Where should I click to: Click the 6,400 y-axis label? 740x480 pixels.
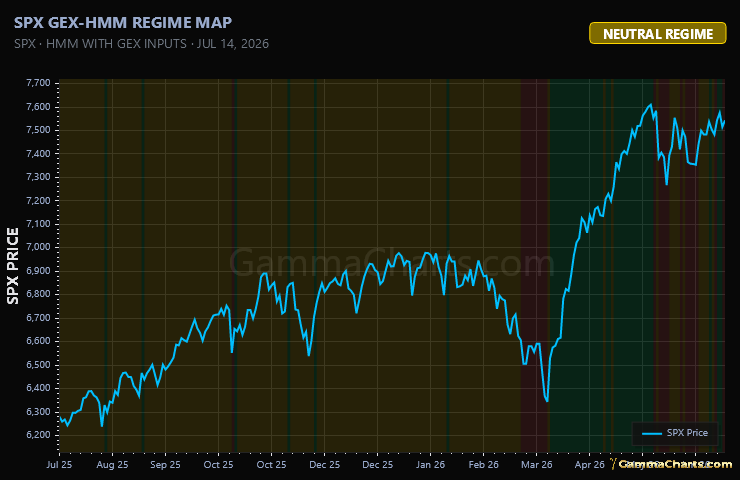pos(38,388)
